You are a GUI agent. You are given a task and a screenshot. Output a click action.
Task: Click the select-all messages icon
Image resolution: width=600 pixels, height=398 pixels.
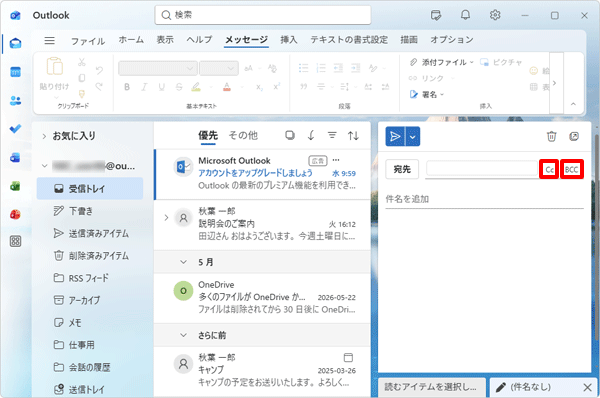coord(290,135)
